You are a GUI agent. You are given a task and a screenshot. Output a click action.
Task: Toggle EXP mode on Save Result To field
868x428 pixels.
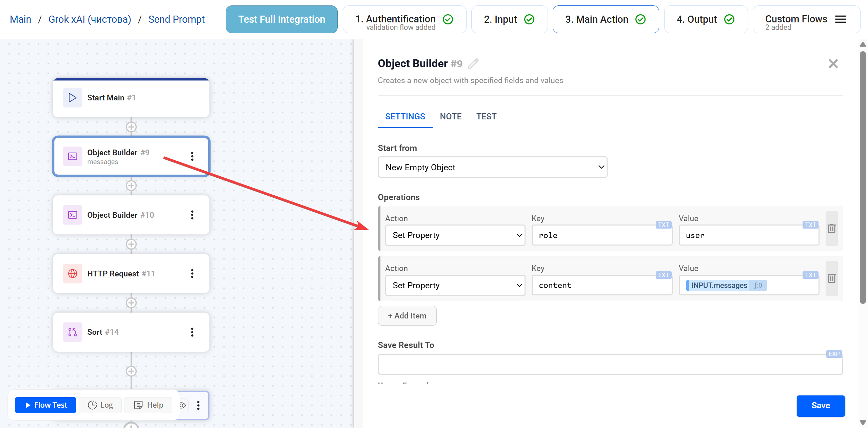point(834,354)
